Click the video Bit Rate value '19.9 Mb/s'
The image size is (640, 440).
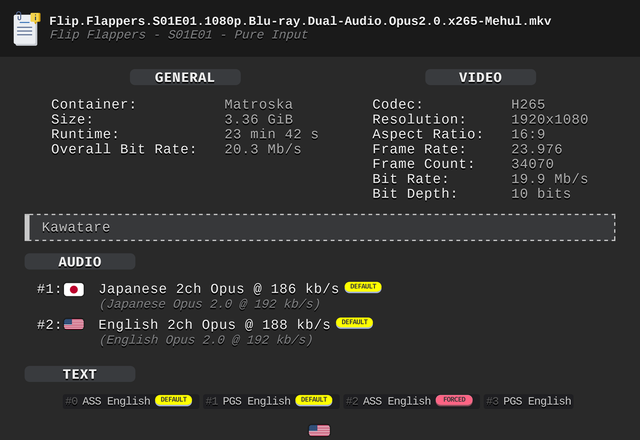tap(550, 179)
